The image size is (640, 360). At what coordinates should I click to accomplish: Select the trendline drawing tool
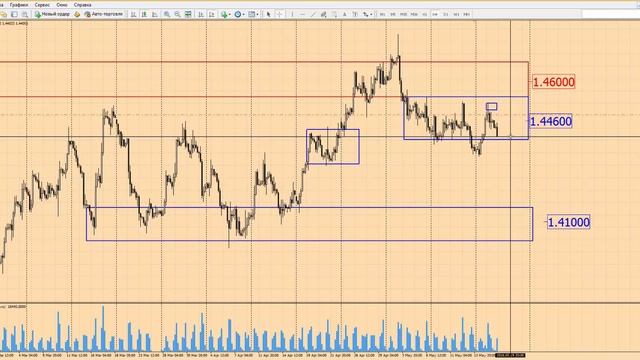[x=313, y=14]
